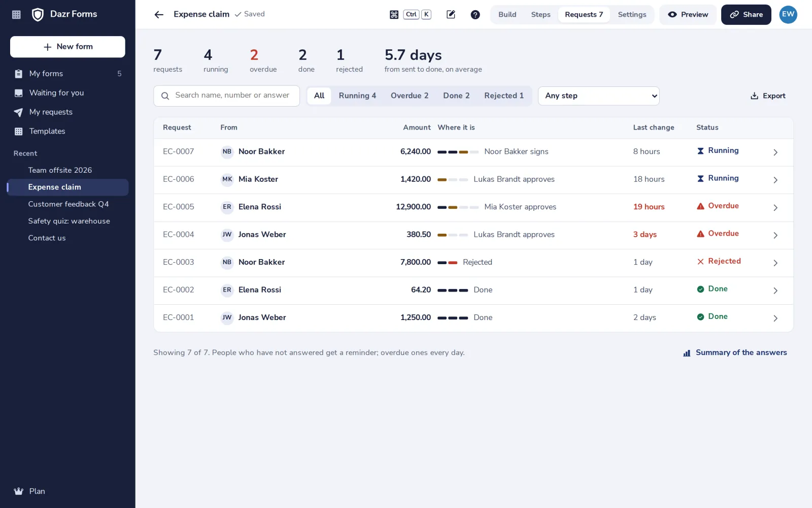Filter by Overdue 2 requests
This screenshot has width=812, height=508.
click(410, 96)
